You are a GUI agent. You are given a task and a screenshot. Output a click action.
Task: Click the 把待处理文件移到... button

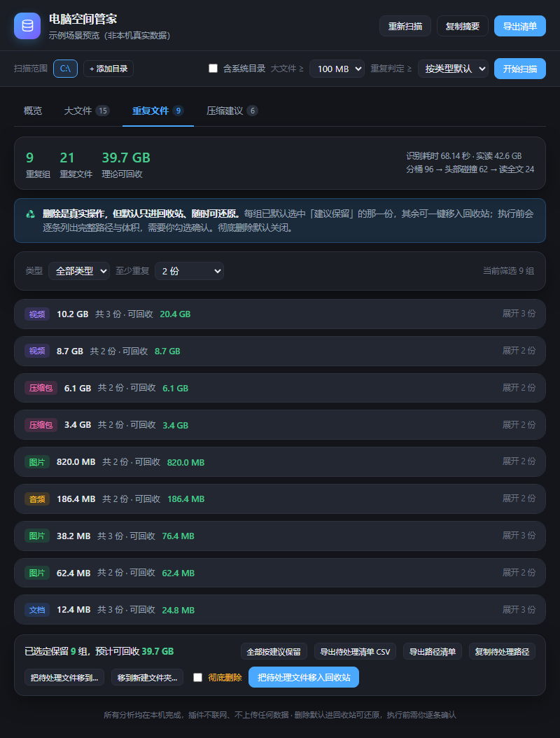[x=64, y=678]
